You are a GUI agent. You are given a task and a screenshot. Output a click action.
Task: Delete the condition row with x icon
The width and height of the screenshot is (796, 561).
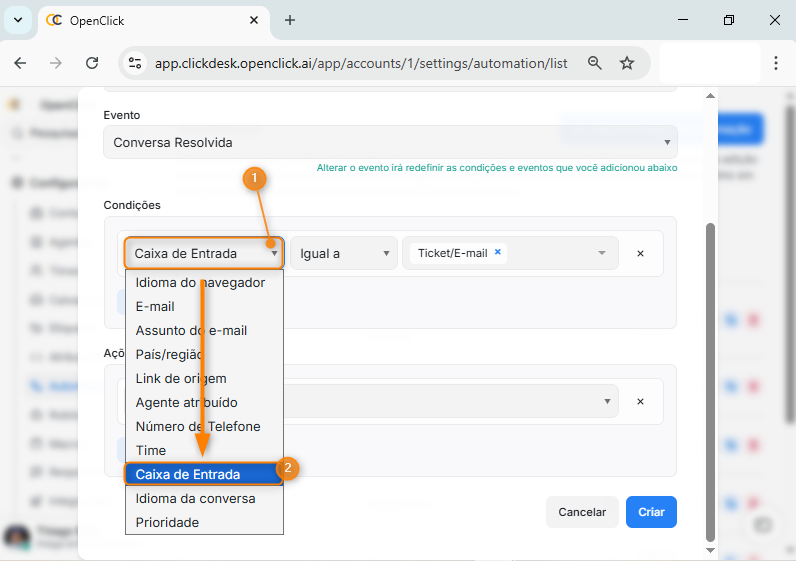coord(640,254)
